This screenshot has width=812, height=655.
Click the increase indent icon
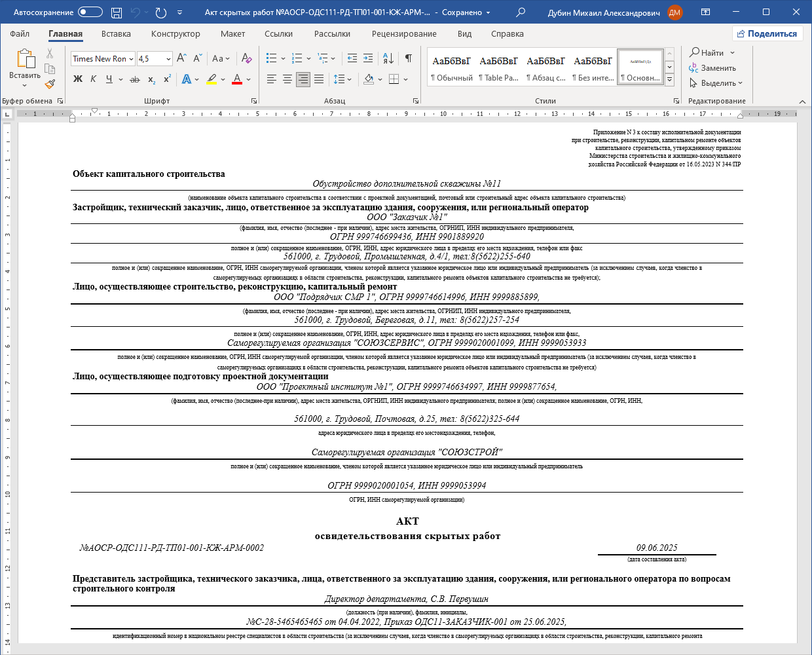(368, 58)
